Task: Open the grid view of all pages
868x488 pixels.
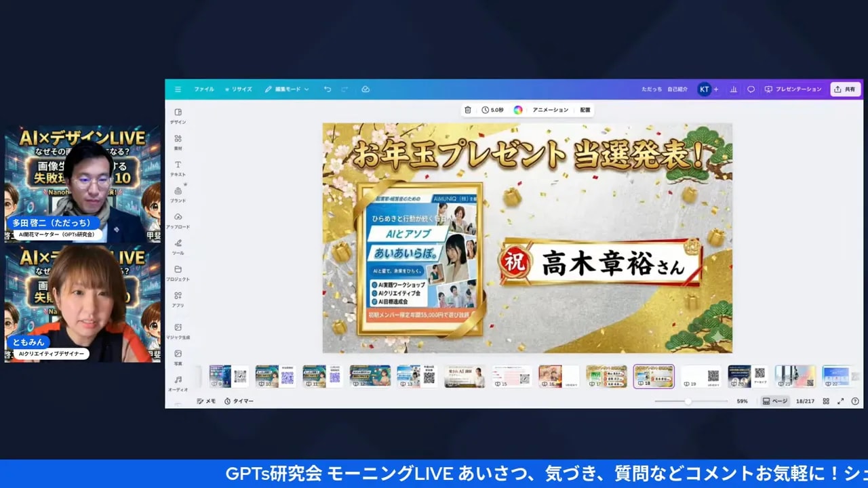Action: 826,401
